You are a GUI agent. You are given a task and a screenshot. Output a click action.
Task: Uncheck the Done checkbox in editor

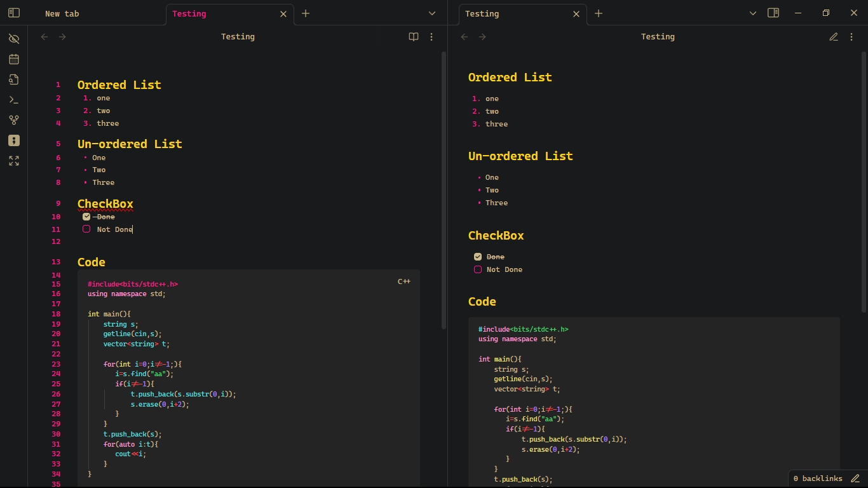(86, 217)
